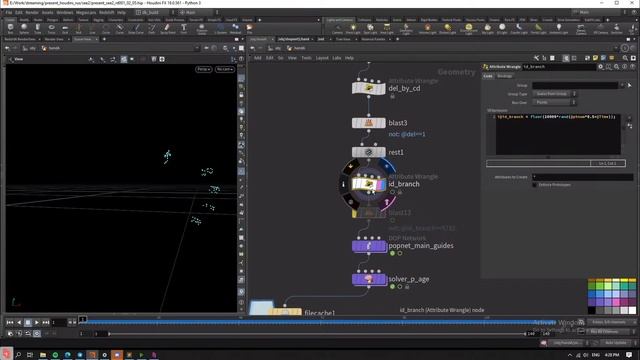Toggle the real time playback button
The width and height of the screenshot is (640, 360).
click(x=37, y=333)
